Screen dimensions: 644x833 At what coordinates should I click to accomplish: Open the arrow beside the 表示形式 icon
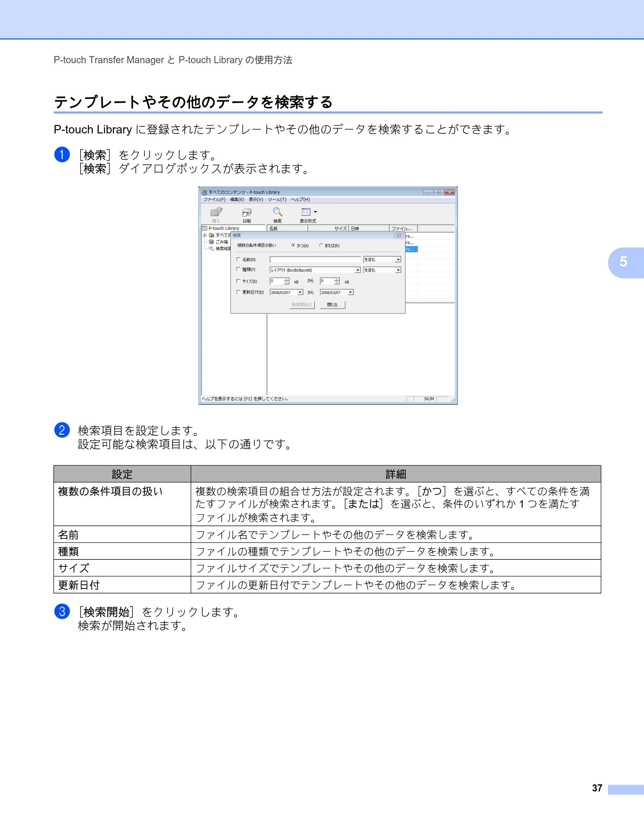click(x=315, y=212)
